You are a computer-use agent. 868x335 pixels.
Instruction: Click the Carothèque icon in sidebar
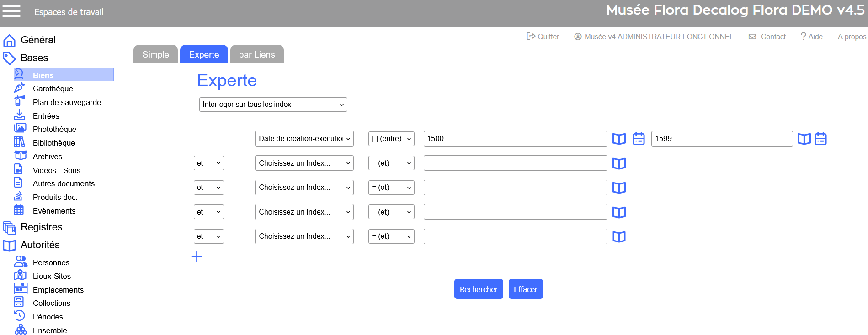pyautogui.click(x=20, y=88)
